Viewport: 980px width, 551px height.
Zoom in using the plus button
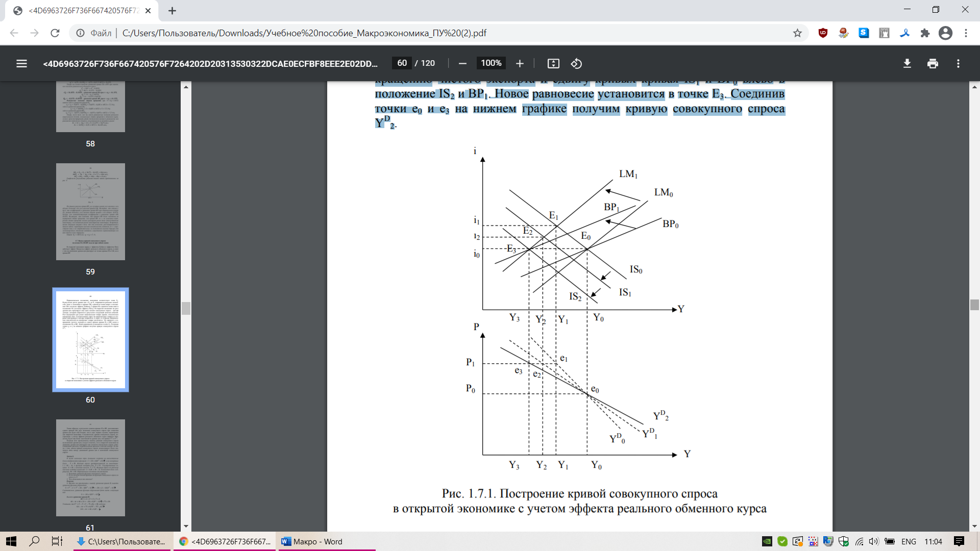click(520, 63)
